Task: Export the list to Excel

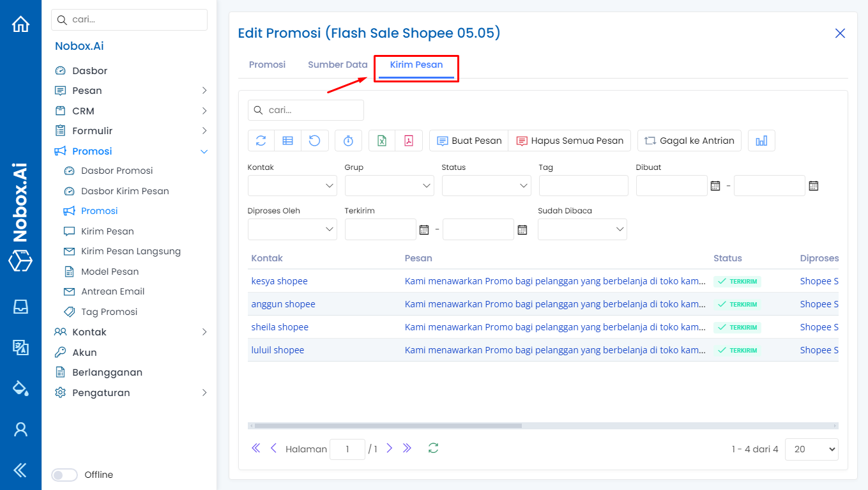Action: 382,141
